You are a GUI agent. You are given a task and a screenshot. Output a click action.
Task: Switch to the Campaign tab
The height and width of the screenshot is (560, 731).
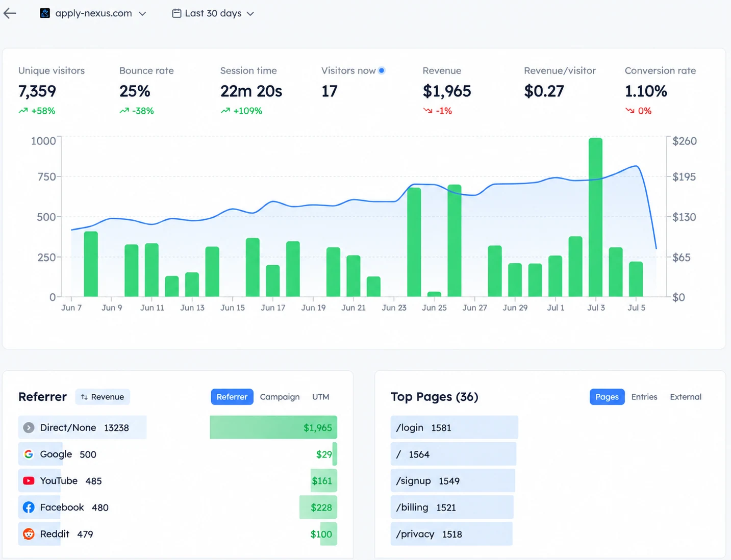280,397
